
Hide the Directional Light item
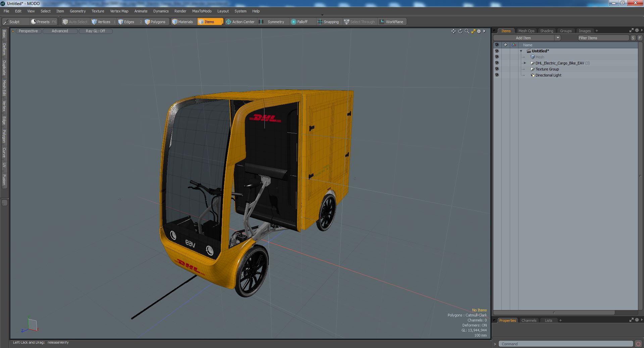pyautogui.click(x=497, y=75)
